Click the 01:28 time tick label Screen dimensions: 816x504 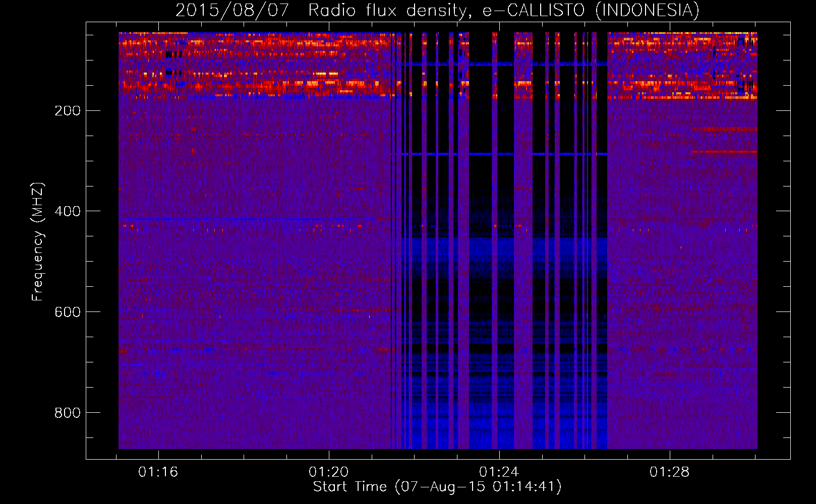670,472
